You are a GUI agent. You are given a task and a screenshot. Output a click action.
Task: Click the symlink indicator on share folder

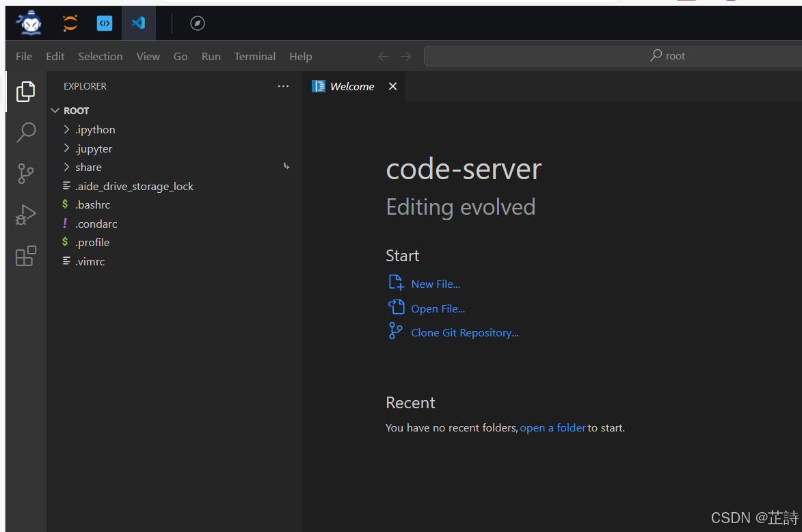point(286,166)
